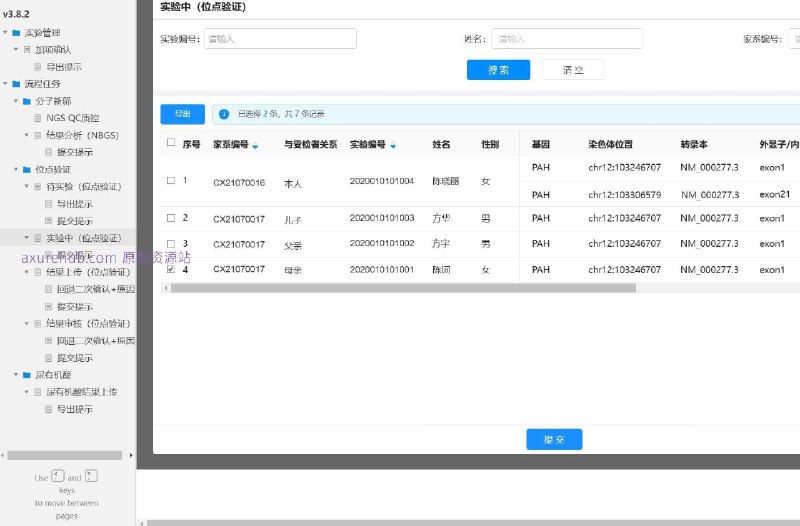Click the 清空 button
800x526 pixels.
coord(573,70)
